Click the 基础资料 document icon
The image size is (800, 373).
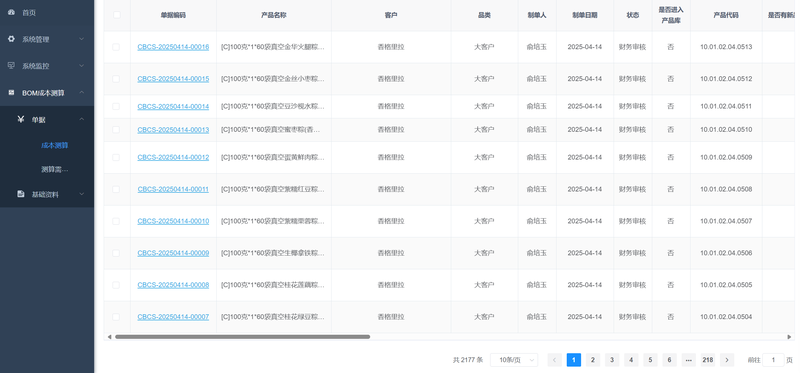(21, 194)
